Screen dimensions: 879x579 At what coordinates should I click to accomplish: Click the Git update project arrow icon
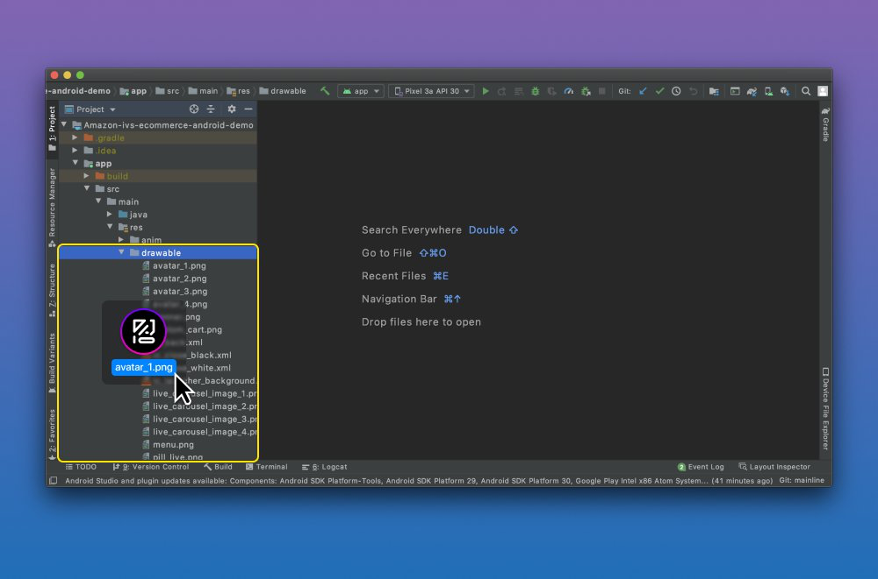(x=643, y=91)
